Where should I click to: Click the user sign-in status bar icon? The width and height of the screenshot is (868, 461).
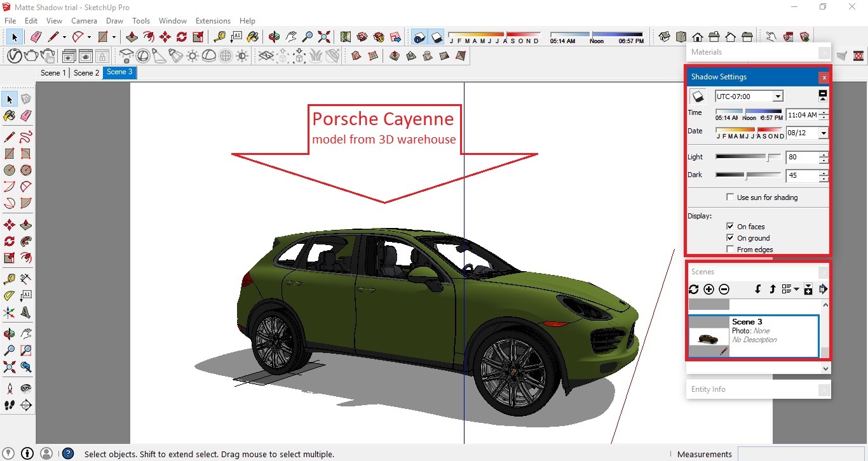(46, 453)
